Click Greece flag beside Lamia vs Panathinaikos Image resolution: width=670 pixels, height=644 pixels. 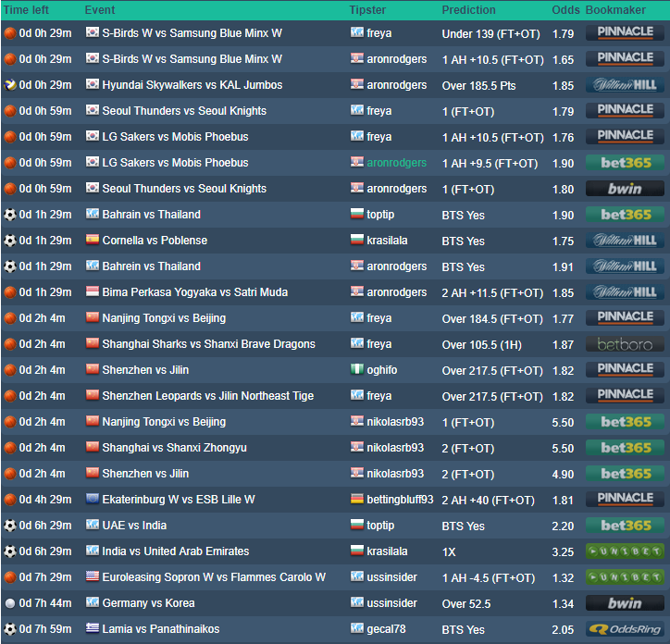93,627
